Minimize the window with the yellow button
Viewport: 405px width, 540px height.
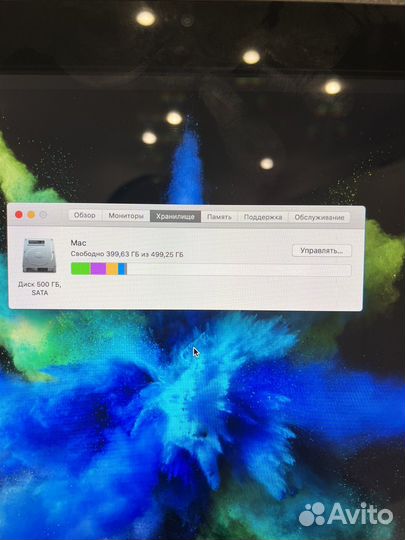tap(31, 215)
